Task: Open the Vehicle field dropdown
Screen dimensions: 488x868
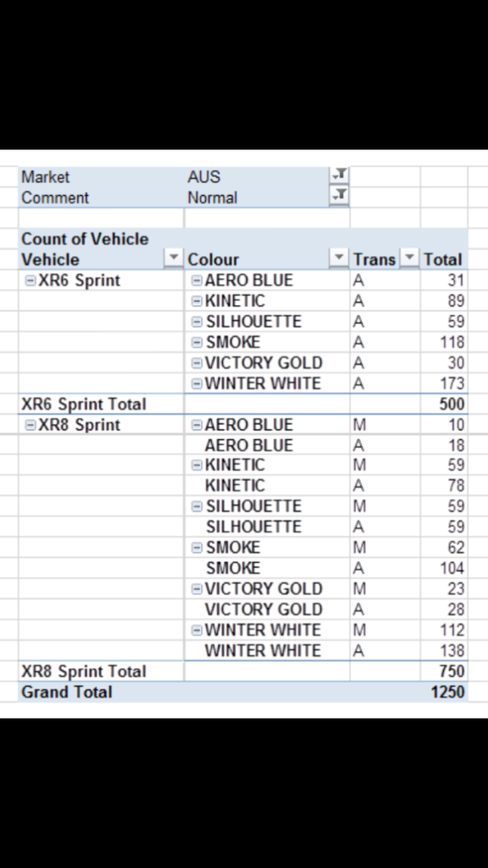Action: (x=174, y=259)
